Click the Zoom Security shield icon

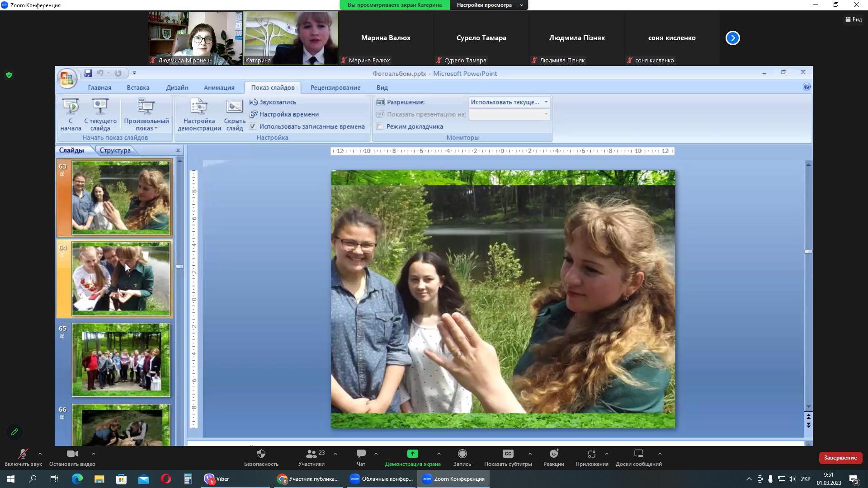click(261, 454)
